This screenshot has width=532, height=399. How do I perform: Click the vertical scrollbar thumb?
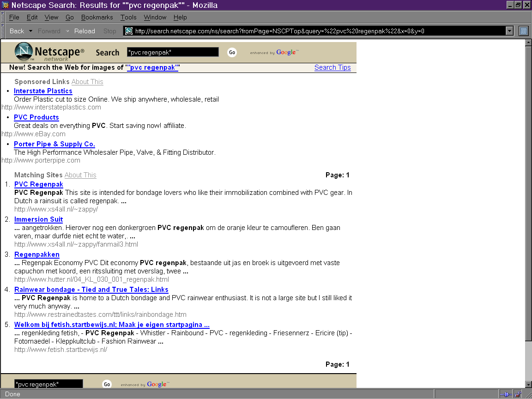[x=528, y=193]
